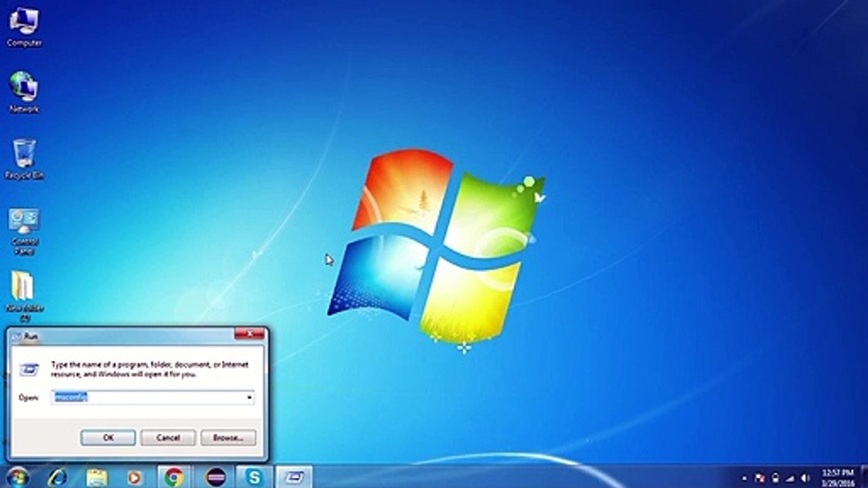
Task: Click the battery power tray icon
Action: (776, 478)
